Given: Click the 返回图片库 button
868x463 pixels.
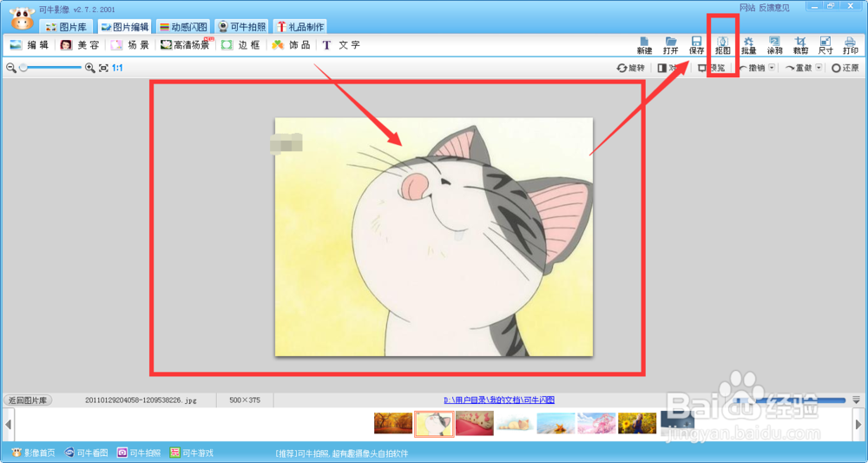Looking at the screenshot, I should coord(28,400).
